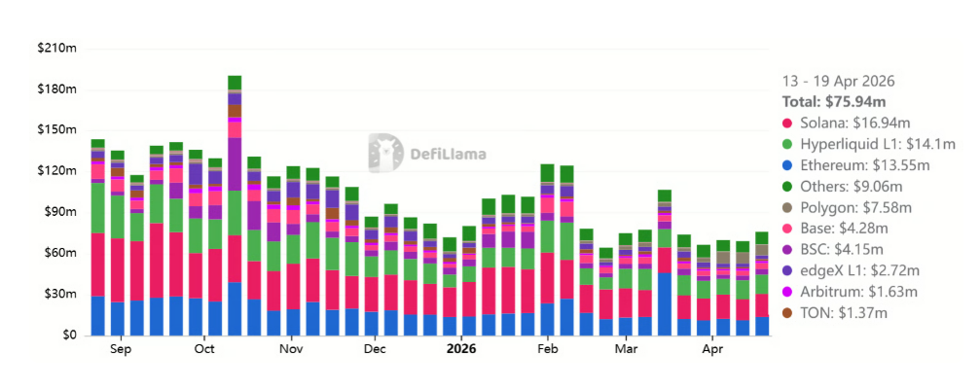Click the BSC purple legend dot
The image size is (980, 389).
tap(787, 250)
